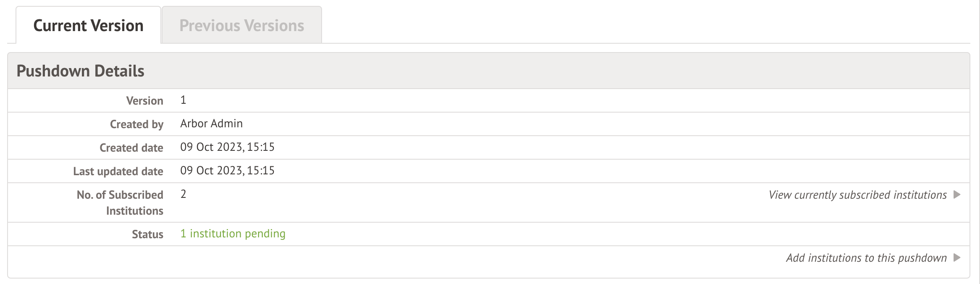
Task: Select the Current Version tab
Action: (x=88, y=26)
